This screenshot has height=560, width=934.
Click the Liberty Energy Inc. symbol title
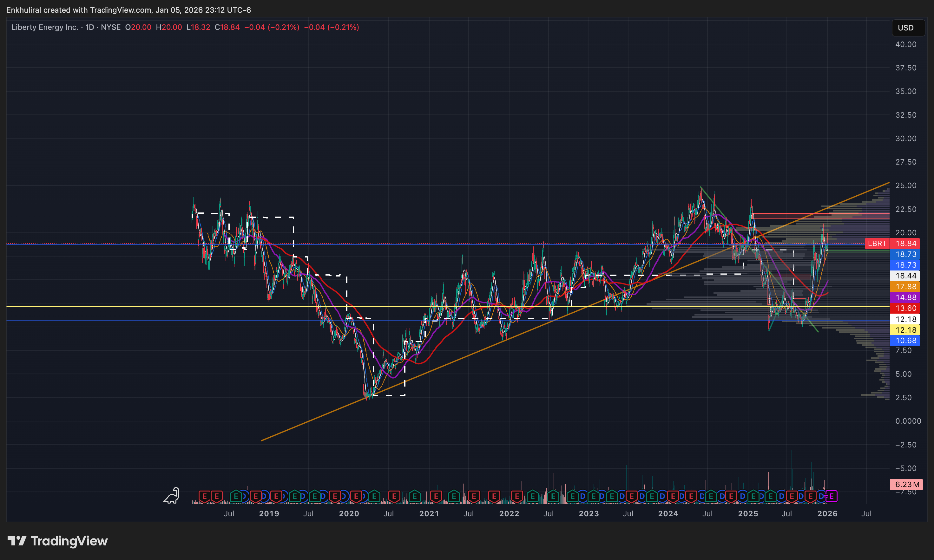[x=44, y=27]
